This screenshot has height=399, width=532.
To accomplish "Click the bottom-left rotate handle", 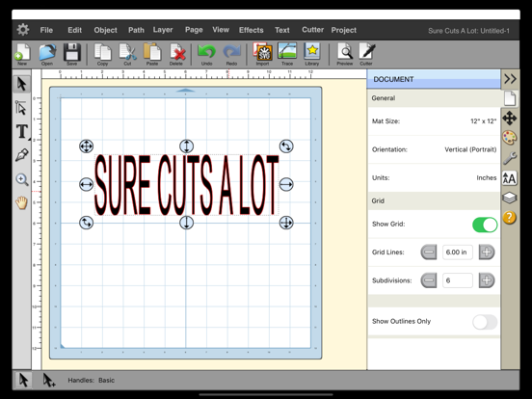I will tap(86, 223).
